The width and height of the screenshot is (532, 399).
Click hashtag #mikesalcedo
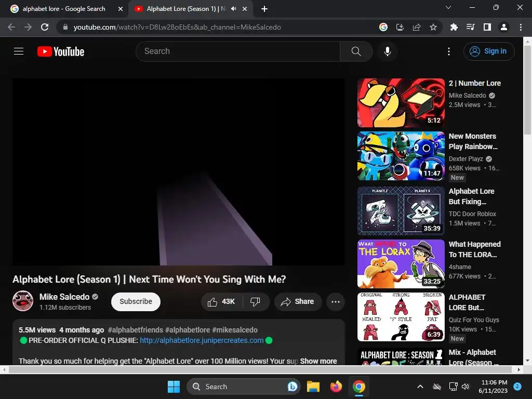click(235, 330)
